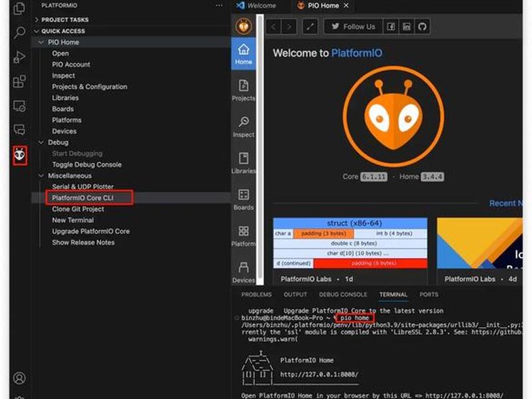Screen dimensions: 532x399
Task: Click the Home 3.4.4 version badge
Action: 432,176
